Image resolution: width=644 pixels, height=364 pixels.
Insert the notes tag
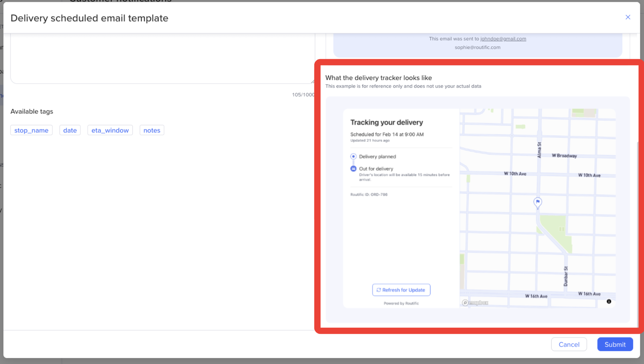click(x=152, y=130)
